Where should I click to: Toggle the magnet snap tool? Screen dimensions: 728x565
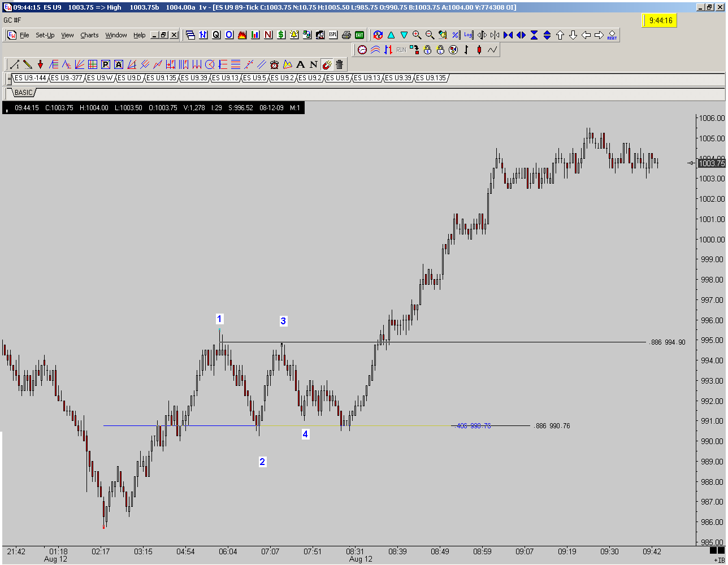pyautogui.click(x=327, y=64)
